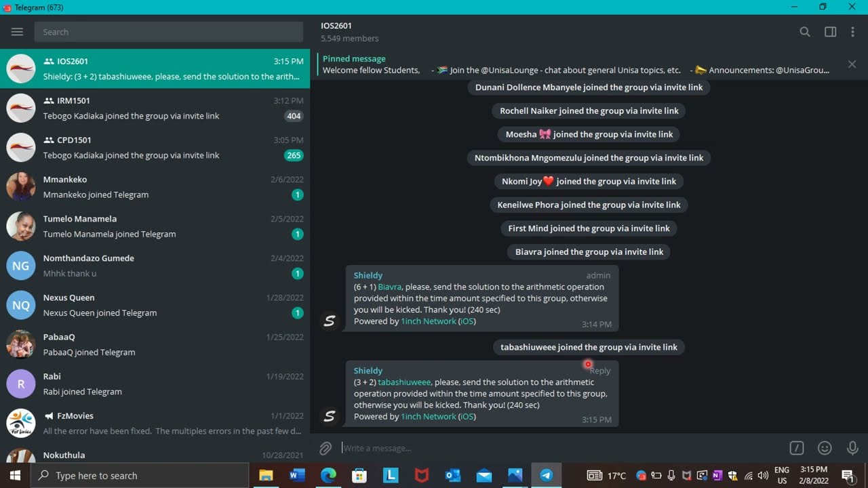
Task: Record a voice message with microphone
Action: click(853, 448)
